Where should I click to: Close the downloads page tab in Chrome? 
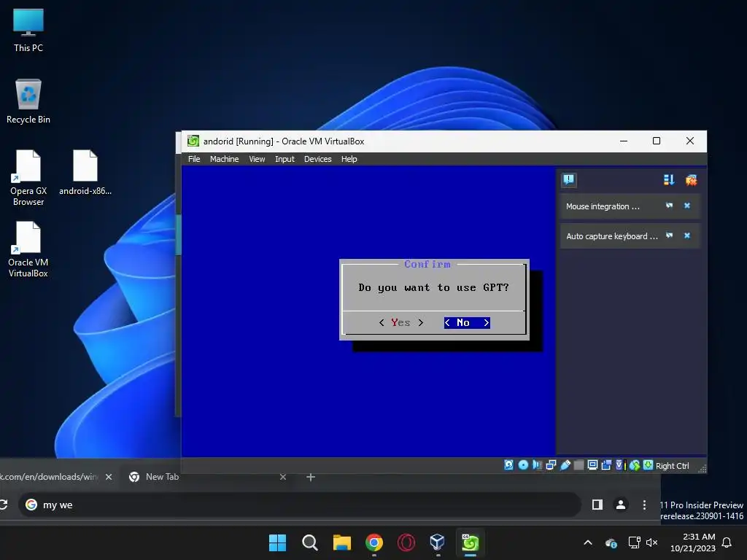pos(109,477)
